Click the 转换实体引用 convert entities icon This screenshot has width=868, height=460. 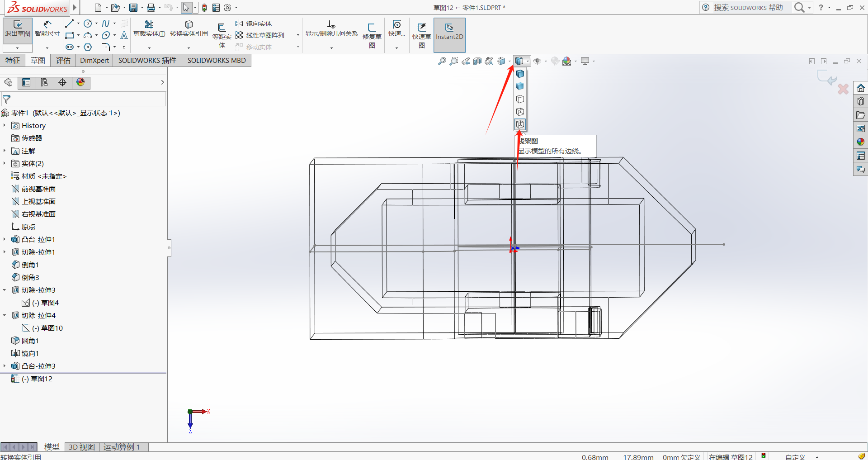point(189,28)
